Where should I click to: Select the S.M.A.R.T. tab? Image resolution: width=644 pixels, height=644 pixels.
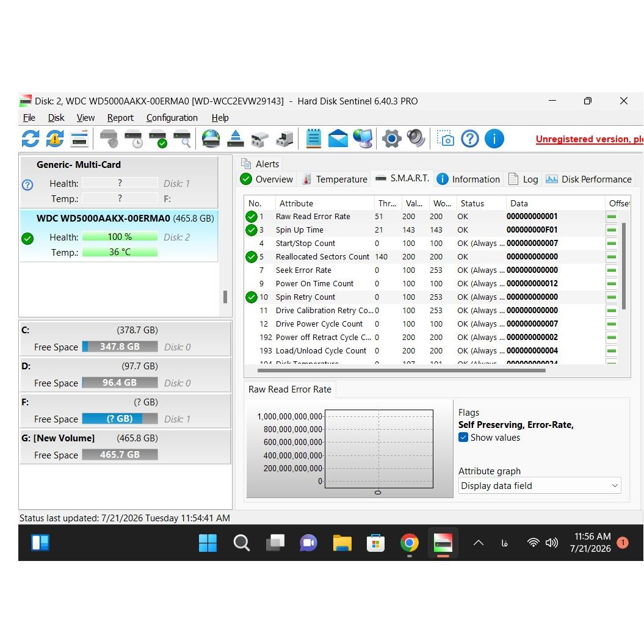(x=402, y=178)
